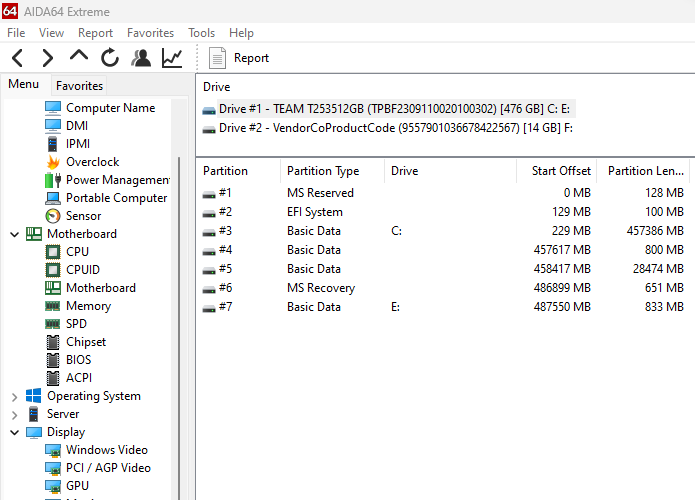695x500 pixels.
Task: Switch to the Menu tab
Action: click(x=23, y=84)
